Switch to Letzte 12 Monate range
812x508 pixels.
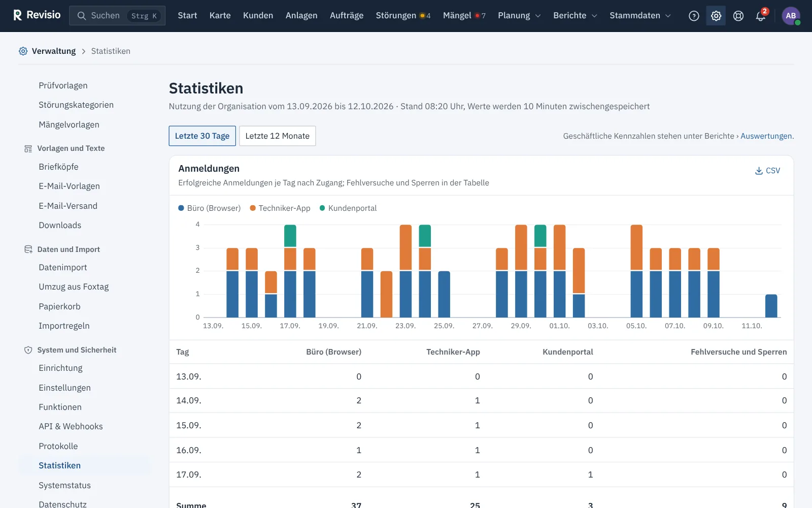coord(277,136)
